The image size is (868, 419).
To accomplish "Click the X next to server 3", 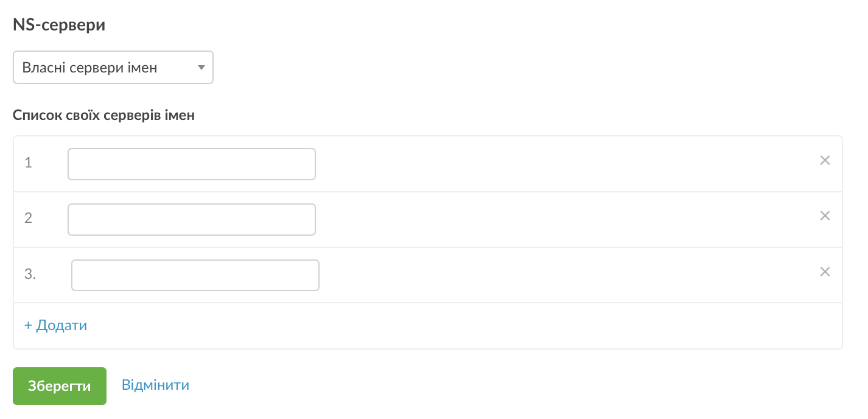I will coord(825,272).
